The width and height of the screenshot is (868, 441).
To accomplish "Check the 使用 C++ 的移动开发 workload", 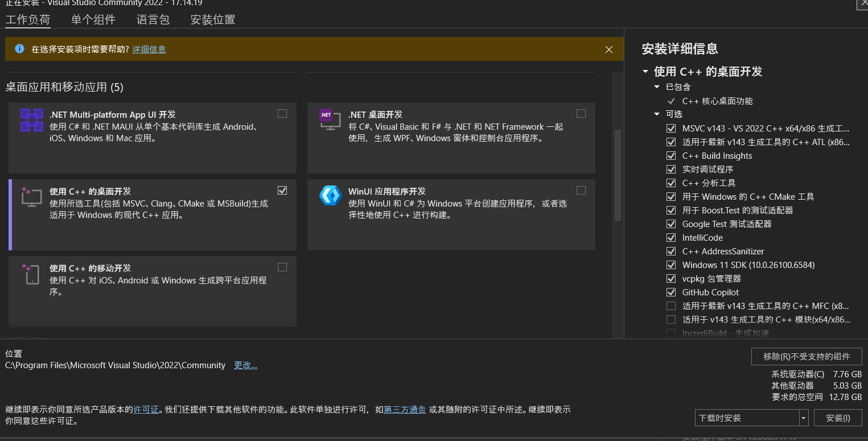I will 282,267.
